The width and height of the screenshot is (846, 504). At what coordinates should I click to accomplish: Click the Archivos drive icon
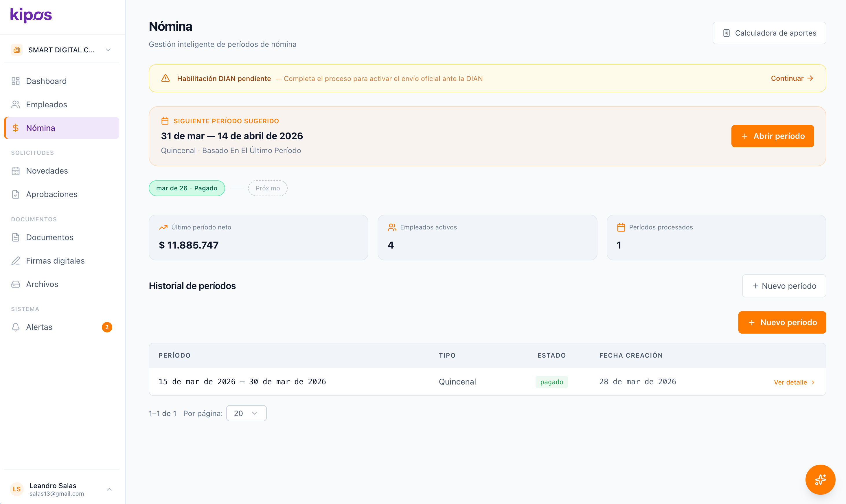point(16,284)
